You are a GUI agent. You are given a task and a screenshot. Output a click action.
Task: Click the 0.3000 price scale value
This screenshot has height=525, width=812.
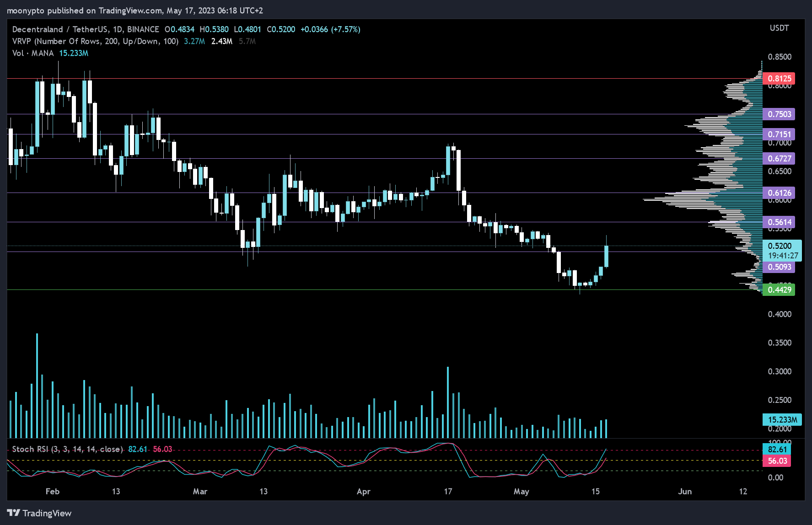coord(780,372)
